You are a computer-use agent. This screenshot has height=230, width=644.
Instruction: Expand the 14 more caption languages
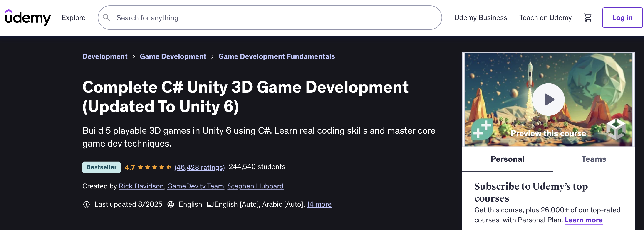[319, 204]
